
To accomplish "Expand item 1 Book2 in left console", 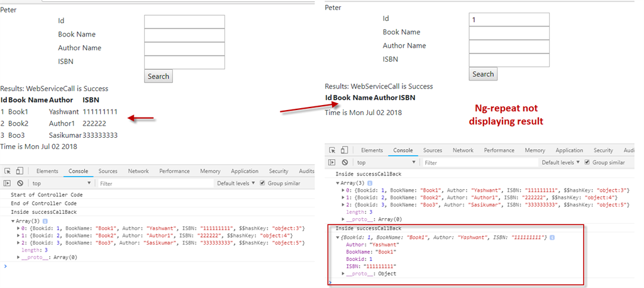I will [x=18, y=236].
